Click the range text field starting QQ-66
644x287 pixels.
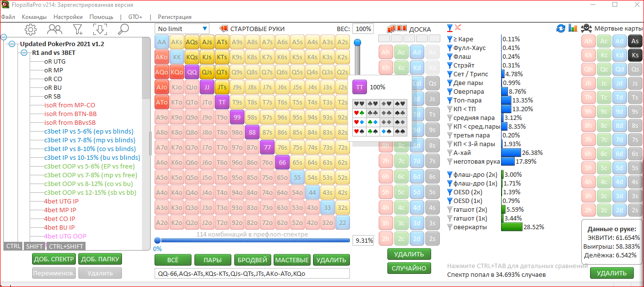point(252,273)
